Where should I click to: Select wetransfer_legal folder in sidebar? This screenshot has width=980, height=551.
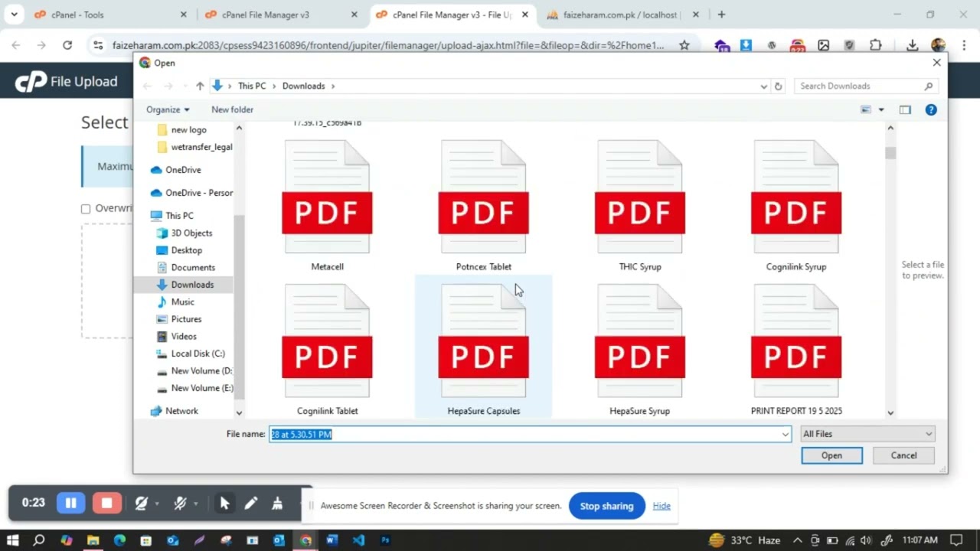pyautogui.click(x=194, y=147)
